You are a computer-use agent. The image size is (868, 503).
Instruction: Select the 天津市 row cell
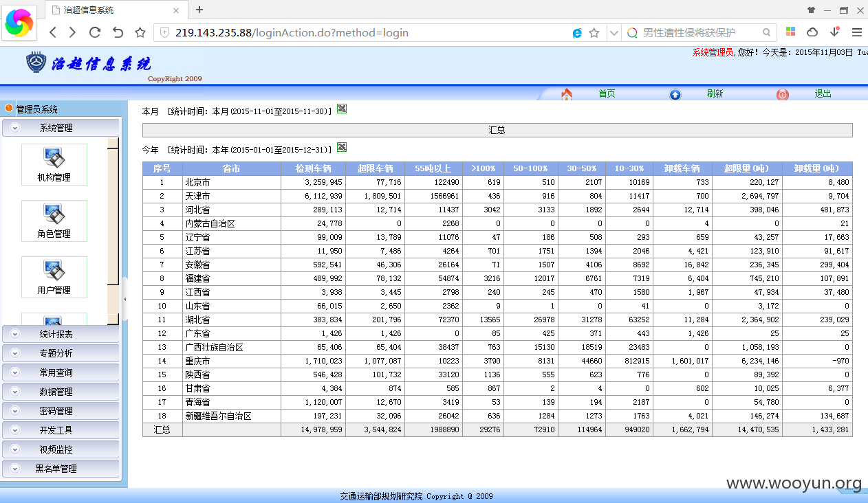(232, 197)
